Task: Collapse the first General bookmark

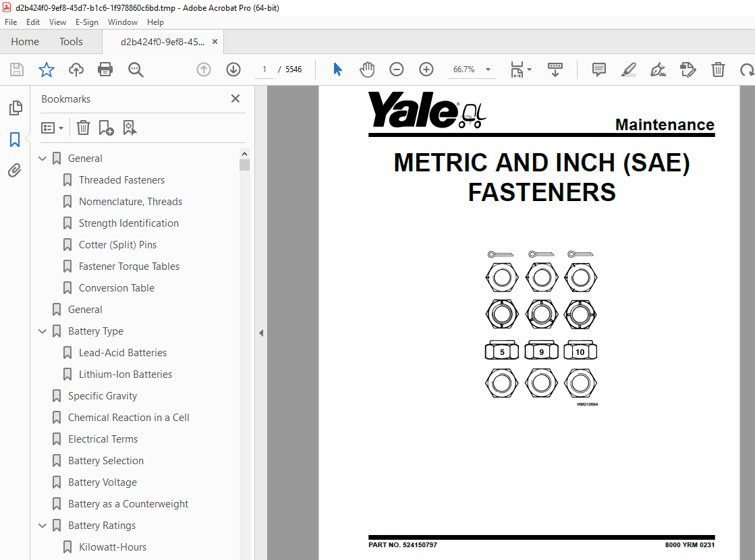Action: coord(43,159)
